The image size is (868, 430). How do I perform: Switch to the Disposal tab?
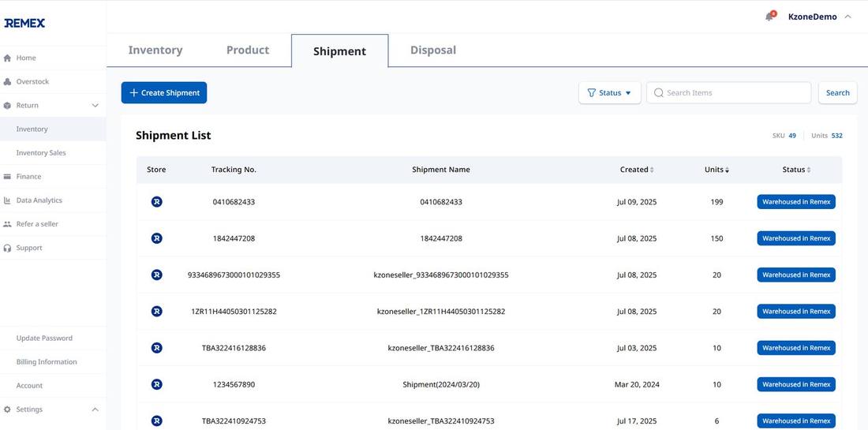click(x=433, y=50)
